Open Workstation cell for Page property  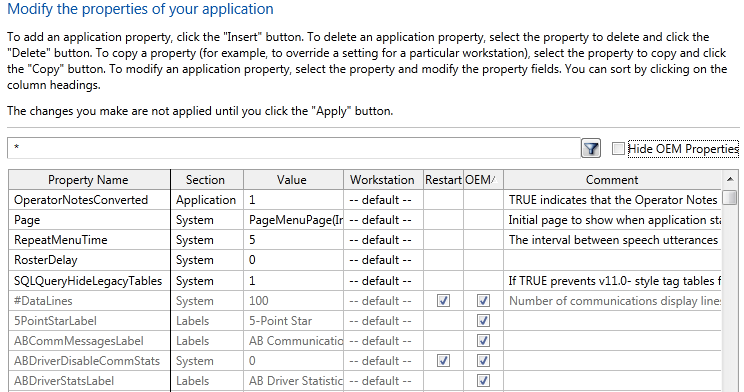383,220
